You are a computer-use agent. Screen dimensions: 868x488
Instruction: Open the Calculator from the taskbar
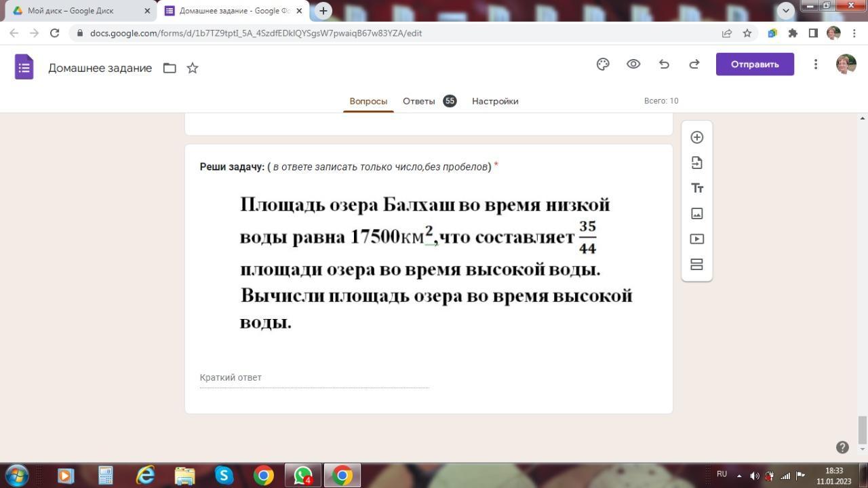[x=105, y=476]
